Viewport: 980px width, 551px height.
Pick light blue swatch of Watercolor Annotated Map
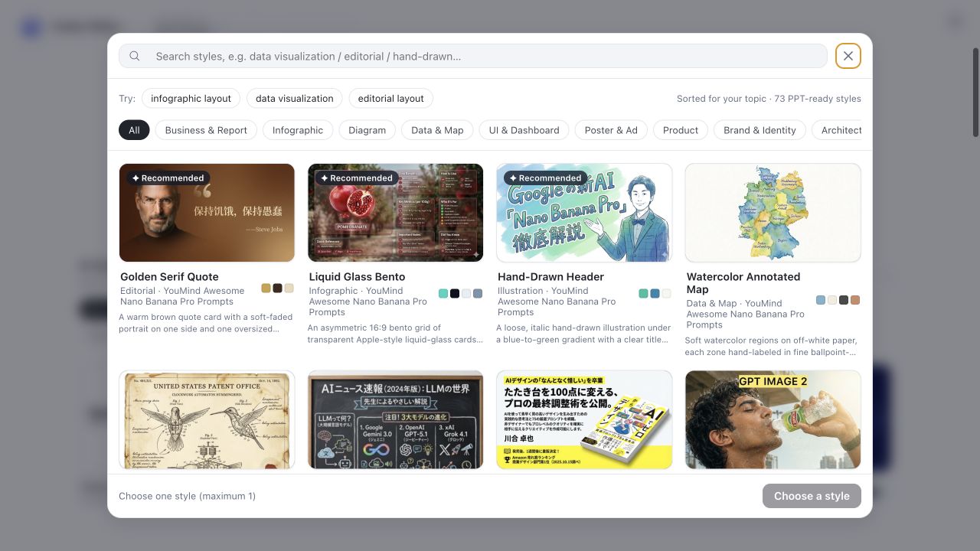click(x=821, y=300)
